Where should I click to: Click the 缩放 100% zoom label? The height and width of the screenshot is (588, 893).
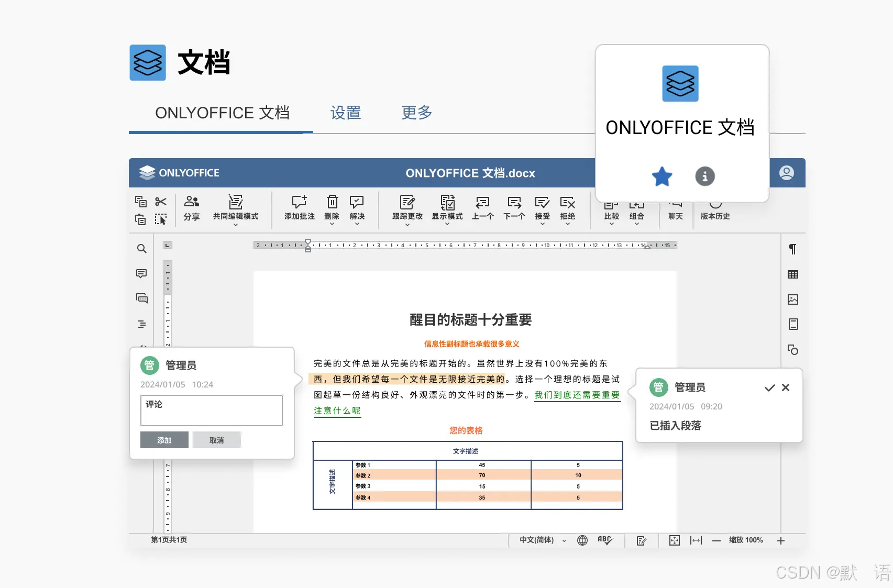tap(746, 540)
